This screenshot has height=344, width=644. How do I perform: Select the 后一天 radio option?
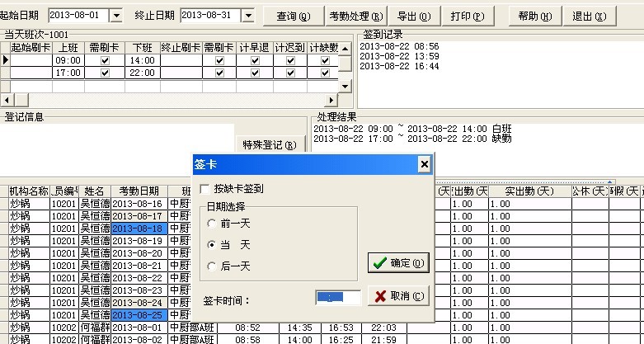213,266
